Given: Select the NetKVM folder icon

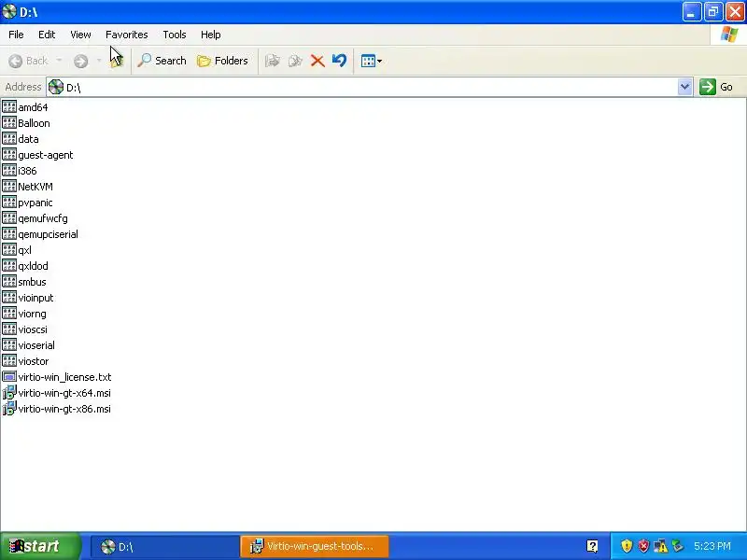Looking at the screenshot, I should (x=9, y=186).
